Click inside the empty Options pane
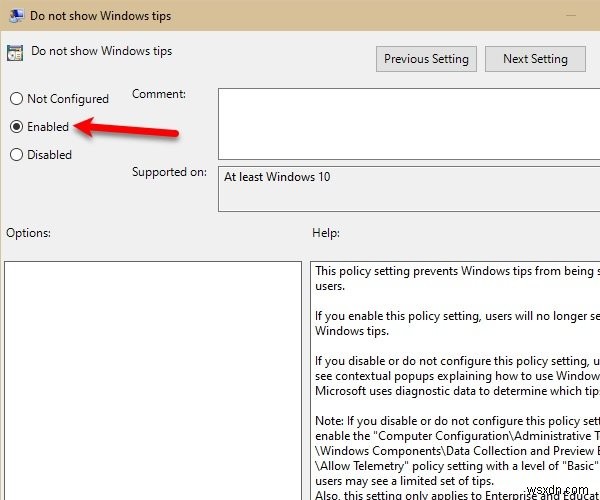600x500 pixels. pos(153,380)
